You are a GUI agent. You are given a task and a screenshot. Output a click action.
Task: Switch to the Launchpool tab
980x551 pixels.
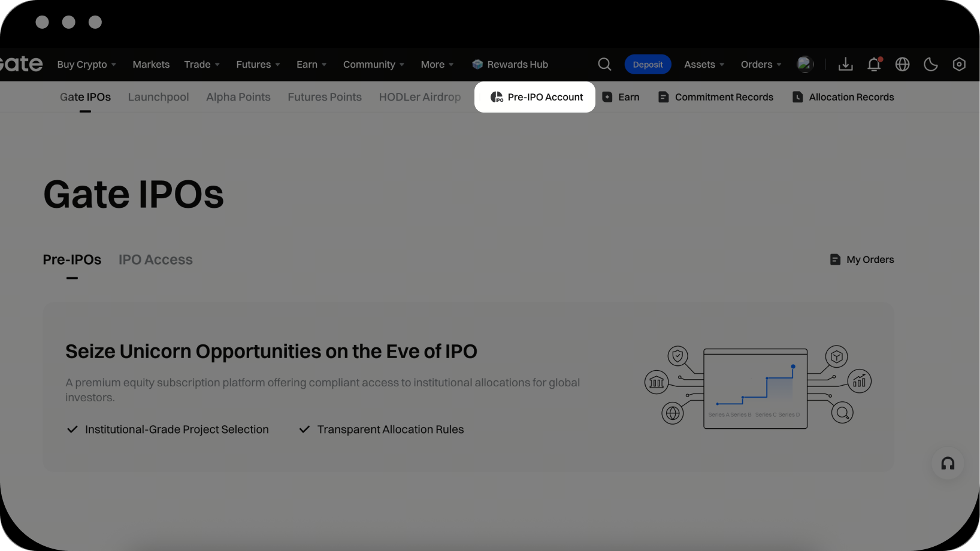coord(158,97)
